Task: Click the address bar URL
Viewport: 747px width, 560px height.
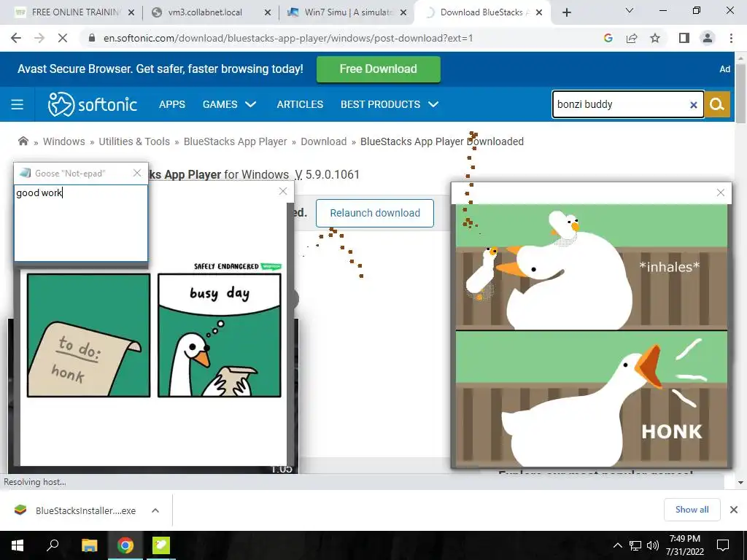Action: pos(288,38)
